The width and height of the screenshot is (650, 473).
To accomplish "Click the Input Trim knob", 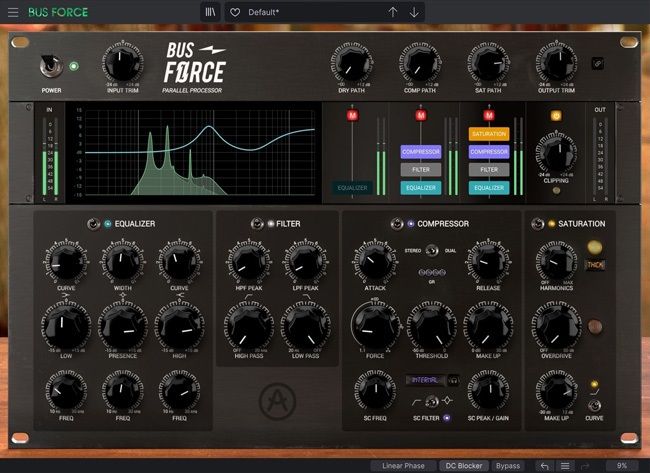I will pos(122,63).
